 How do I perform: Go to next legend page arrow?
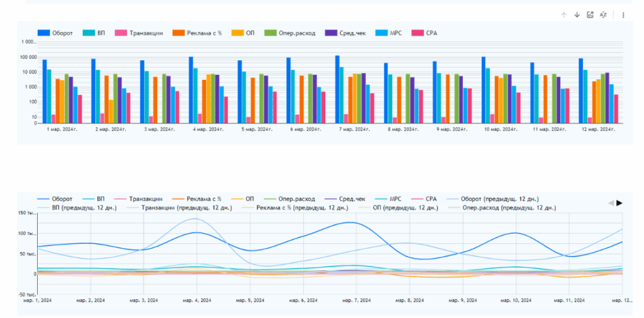[619, 202]
